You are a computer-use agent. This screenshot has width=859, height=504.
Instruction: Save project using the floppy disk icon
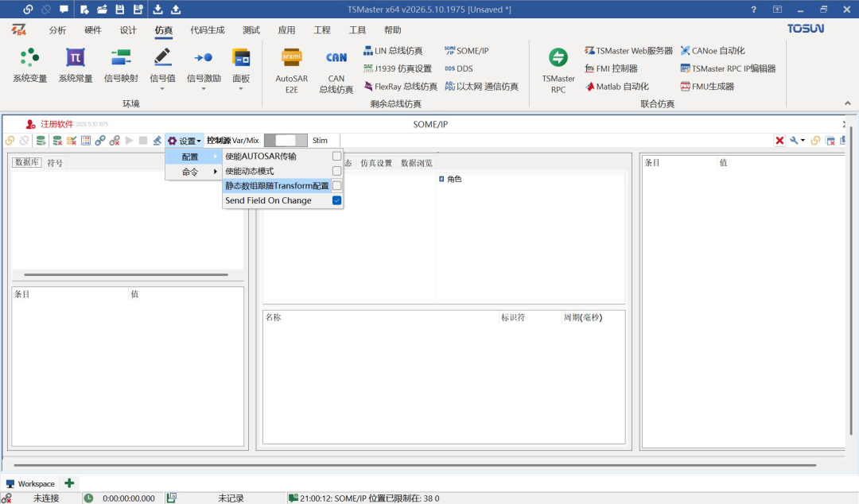(119, 10)
